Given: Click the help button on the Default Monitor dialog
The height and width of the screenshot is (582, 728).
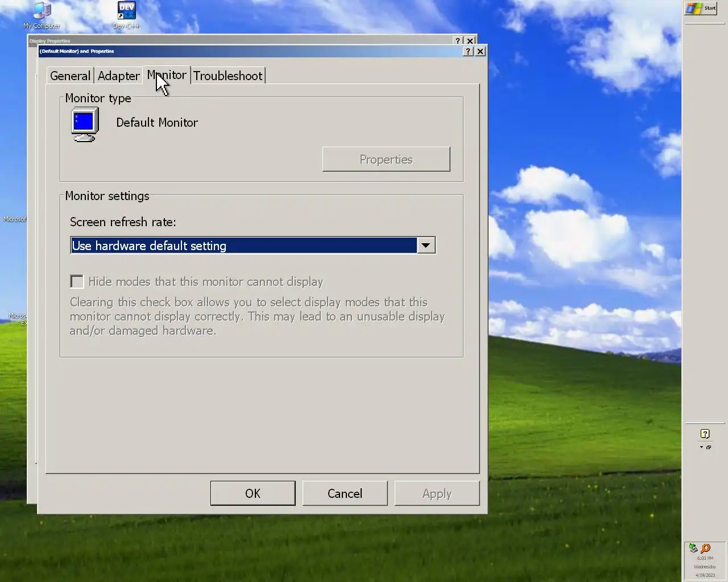Looking at the screenshot, I should coord(468,51).
